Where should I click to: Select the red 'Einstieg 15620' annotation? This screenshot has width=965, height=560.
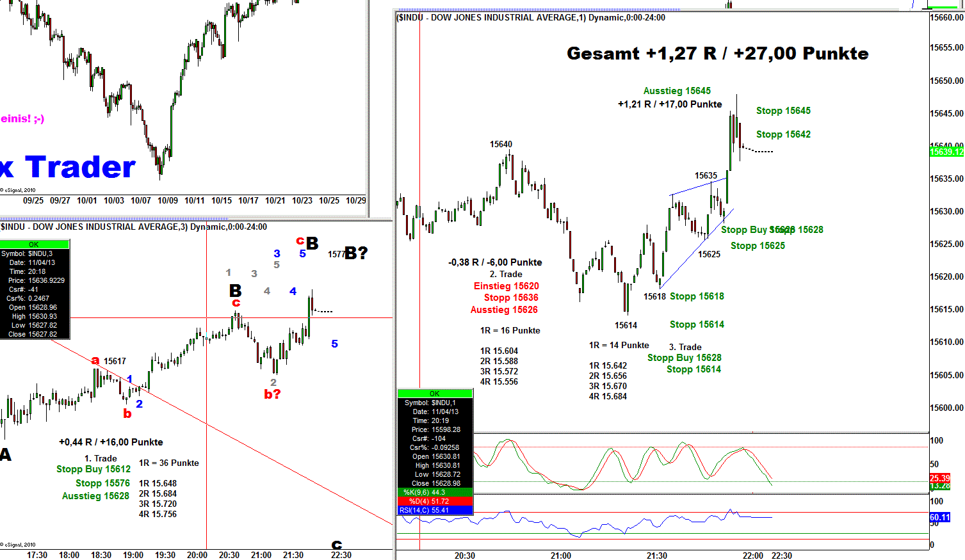tap(506, 286)
